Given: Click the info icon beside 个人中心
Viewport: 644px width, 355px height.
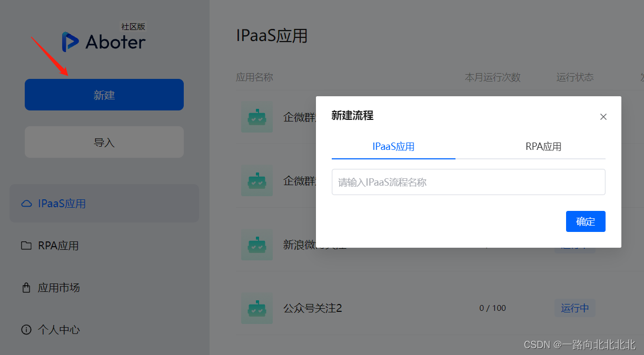Looking at the screenshot, I should [27, 329].
